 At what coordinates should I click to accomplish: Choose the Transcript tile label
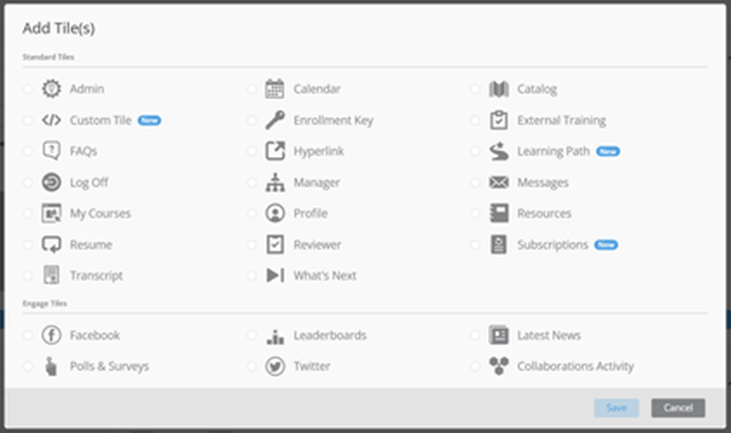97,275
